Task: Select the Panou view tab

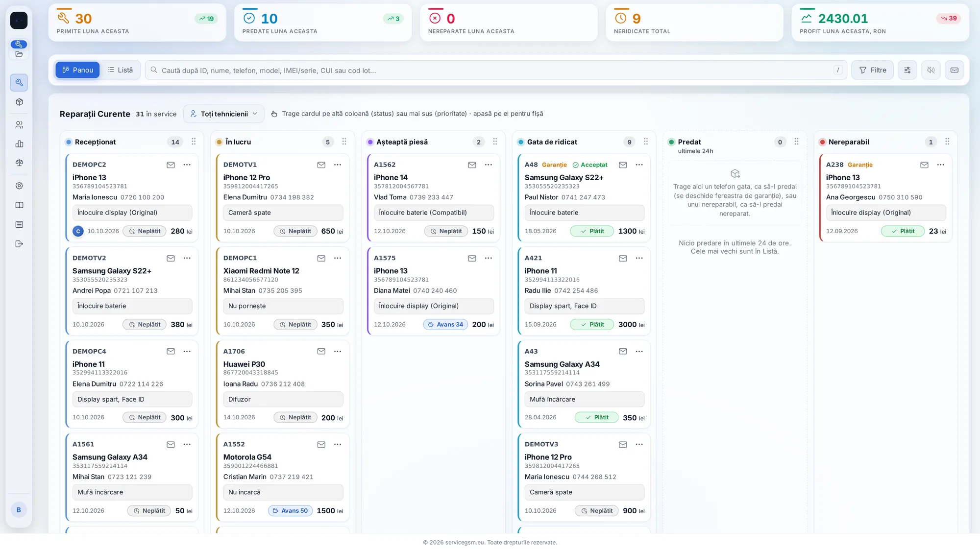Action: coord(77,70)
